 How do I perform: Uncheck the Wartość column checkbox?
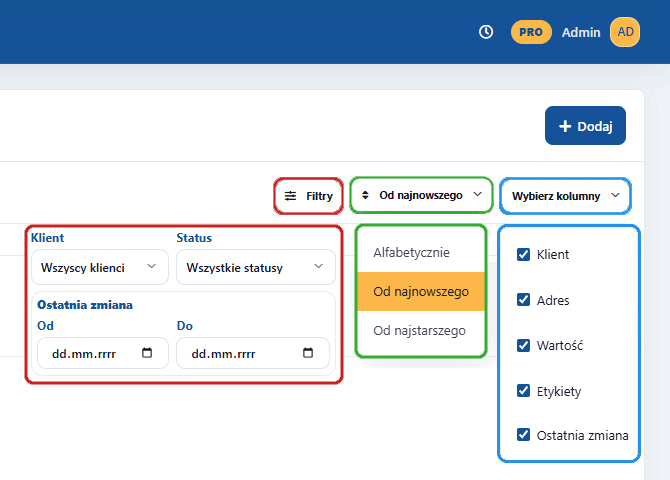(x=523, y=345)
